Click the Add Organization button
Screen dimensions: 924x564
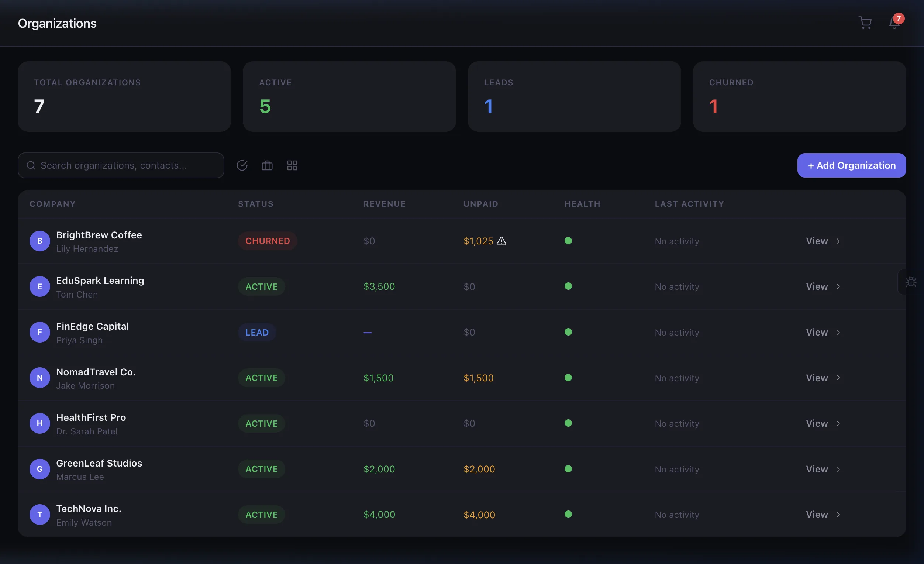(851, 165)
